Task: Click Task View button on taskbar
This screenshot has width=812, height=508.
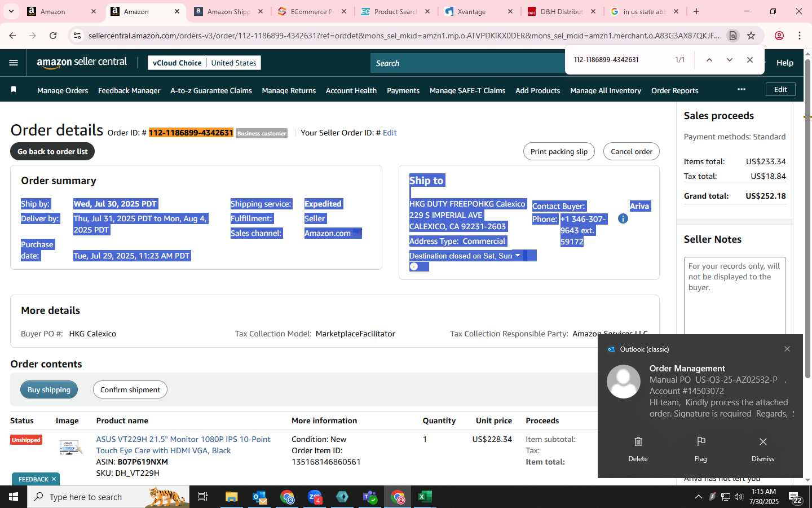Action: pos(203,497)
